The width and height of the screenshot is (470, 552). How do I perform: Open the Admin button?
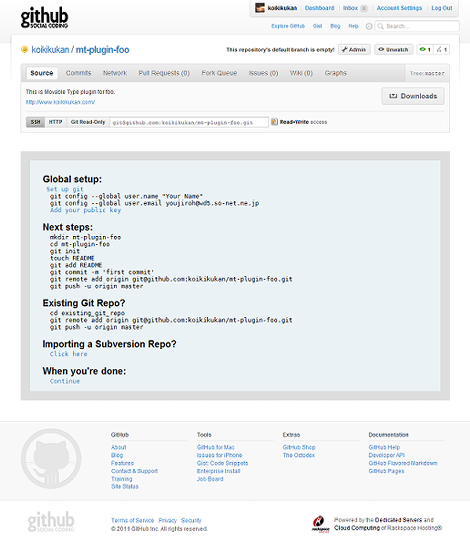pos(354,50)
